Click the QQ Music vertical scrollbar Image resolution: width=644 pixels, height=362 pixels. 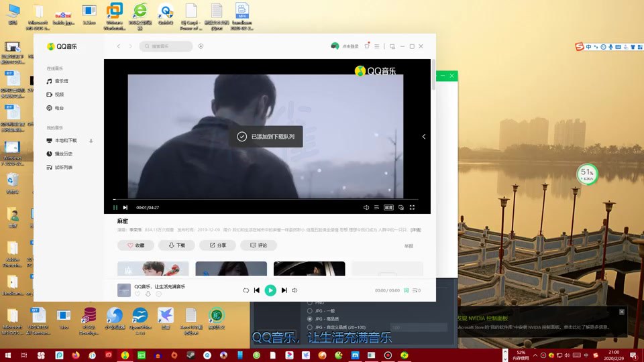click(433, 74)
